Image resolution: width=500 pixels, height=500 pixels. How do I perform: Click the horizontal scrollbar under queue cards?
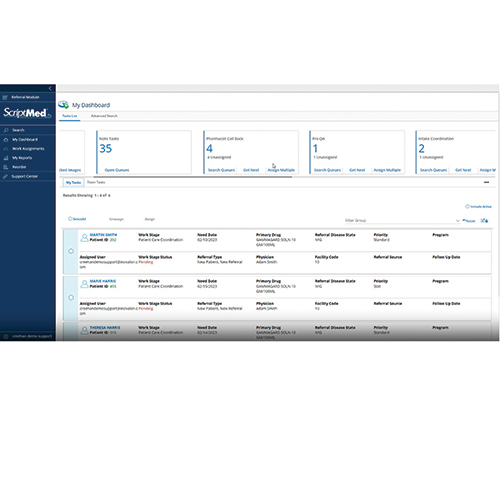click(193, 177)
